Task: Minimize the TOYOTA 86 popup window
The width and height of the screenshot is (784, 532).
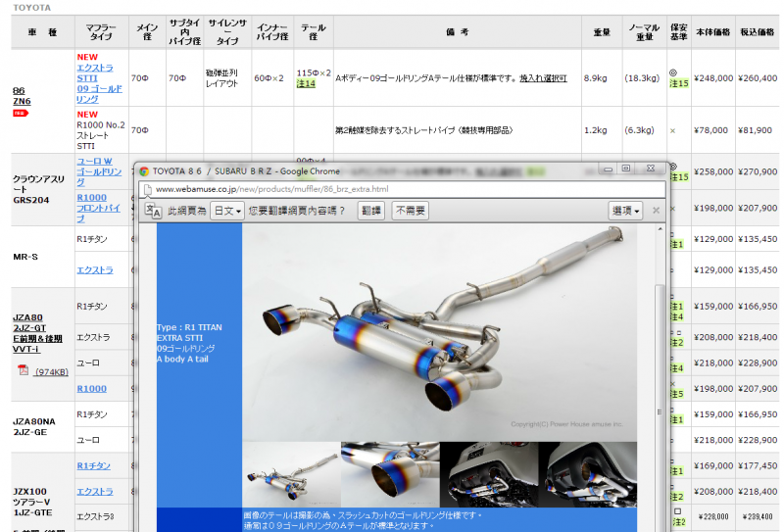Action: pyautogui.click(x=608, y=169)
